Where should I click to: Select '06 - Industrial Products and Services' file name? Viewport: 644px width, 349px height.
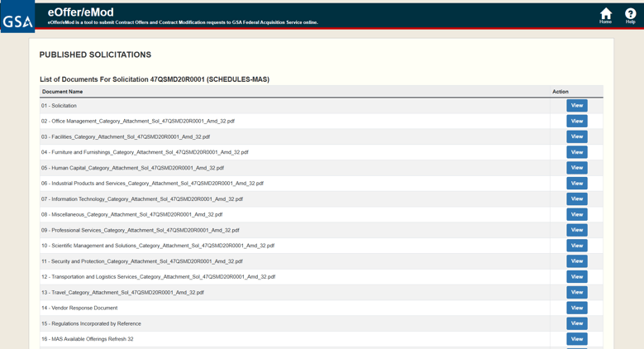click(152, 184)
